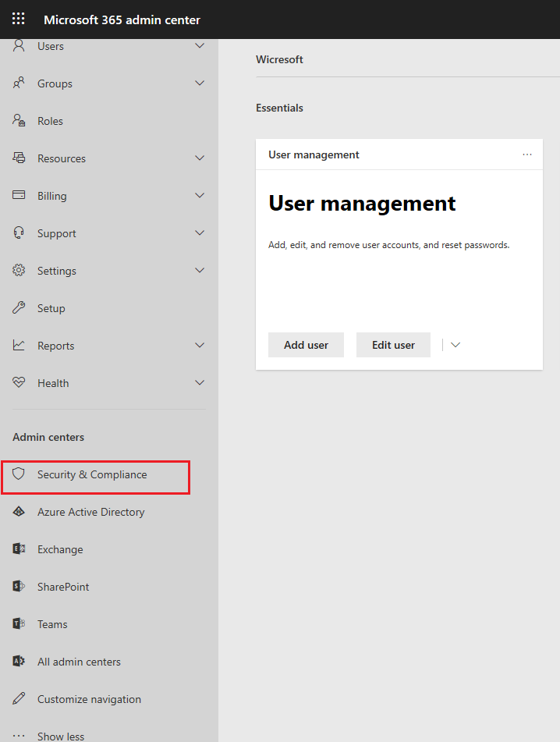Open the Billing navigation item
The width and height of the screenshot is (560, 742).
click(108, 195)
